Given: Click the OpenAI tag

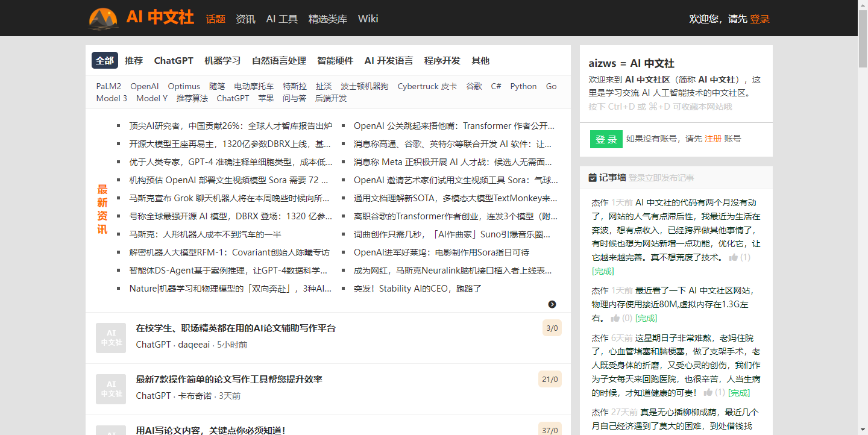Looking at the screenshot, I should click(145, 86).
